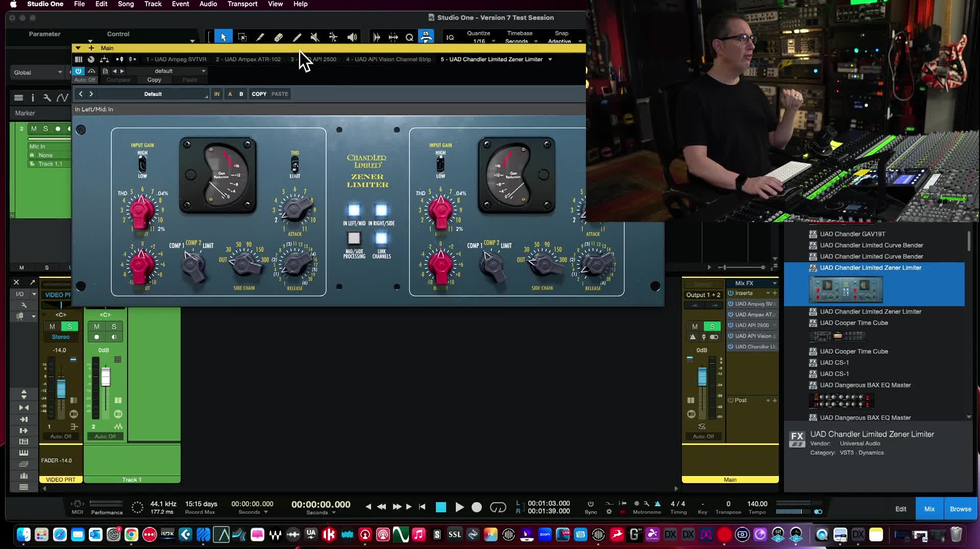Switch to 2 - UAD Ampex ATR-102 tab
This screenshot has width=980, height=549.
pos(248,59)
